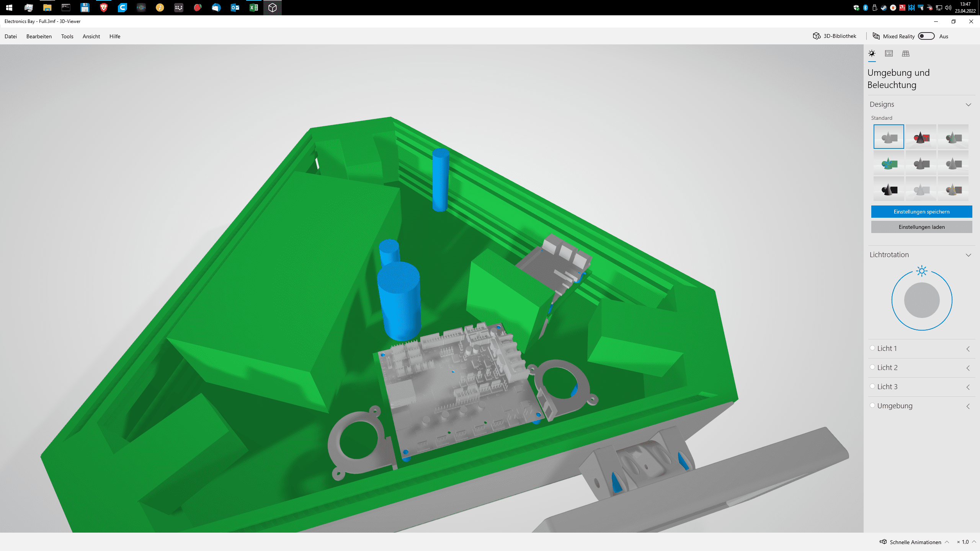Image resolution: width=980 pixels, height=551 pixels.
Task: Open the Bearbeiten menu
Action: [x=39, y=36]
